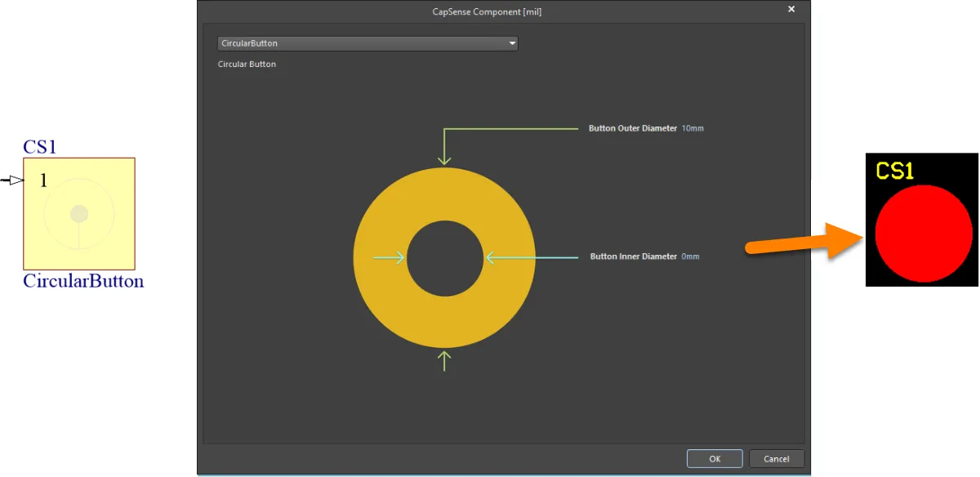The width and height of the screenshot is (980, 477).
Task: Select the CircularButton comment text under symbol
Action: click(83, 282)
